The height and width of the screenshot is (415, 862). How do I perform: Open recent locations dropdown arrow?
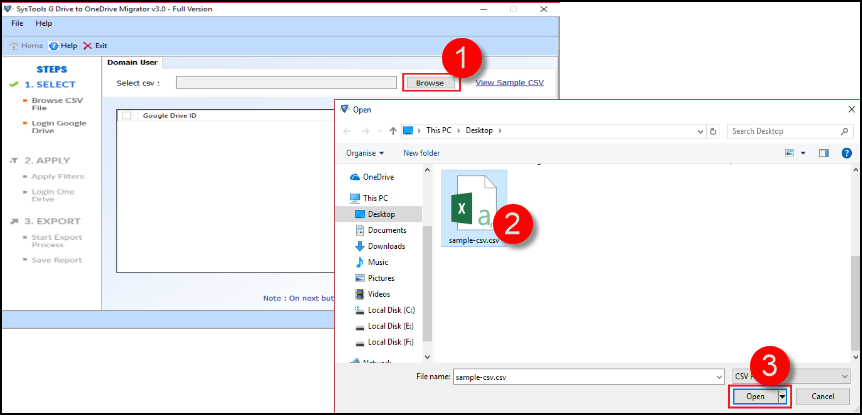(x=380, y=131)
